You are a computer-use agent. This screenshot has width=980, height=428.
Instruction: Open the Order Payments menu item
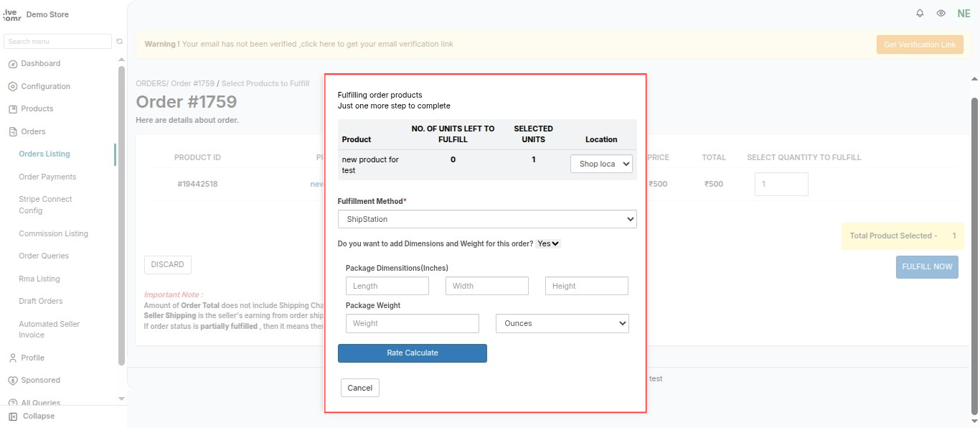(x=47, y=177)
